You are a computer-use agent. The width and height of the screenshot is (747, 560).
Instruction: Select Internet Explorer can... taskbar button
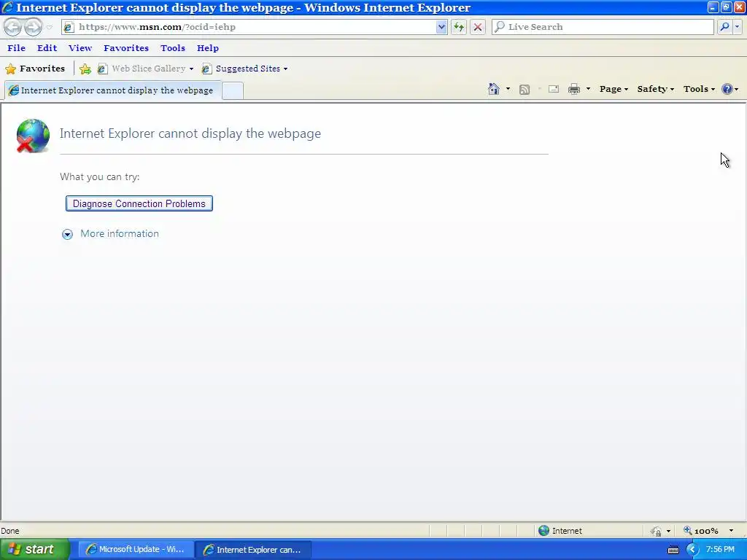point(253,550)
